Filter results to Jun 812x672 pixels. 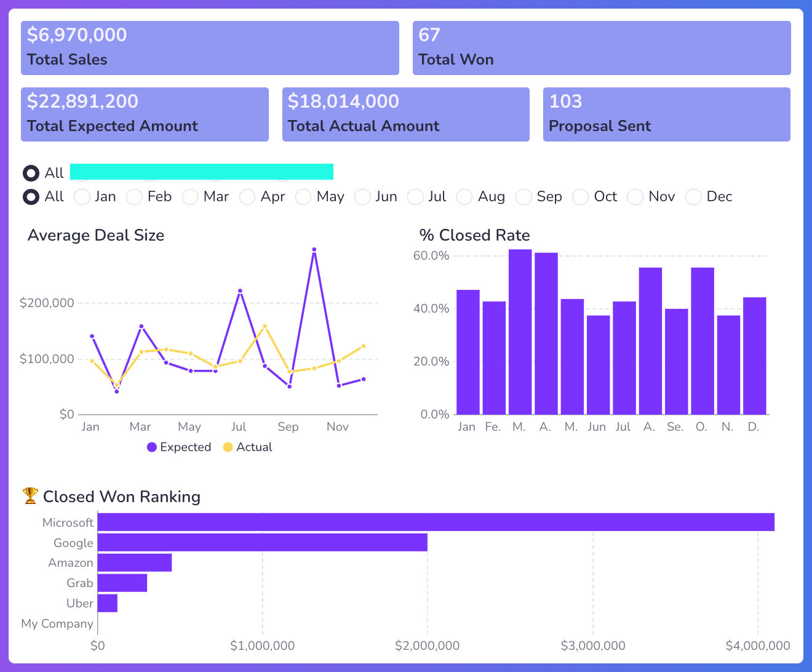coord(363,197)
